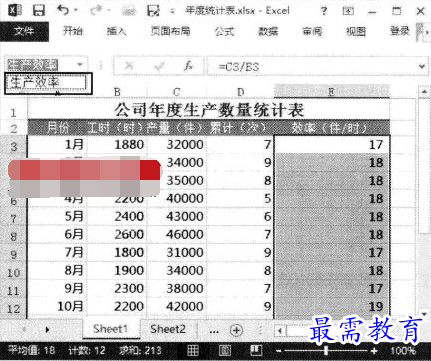Click the Enter checkmark in formula bar

(159, 66)
